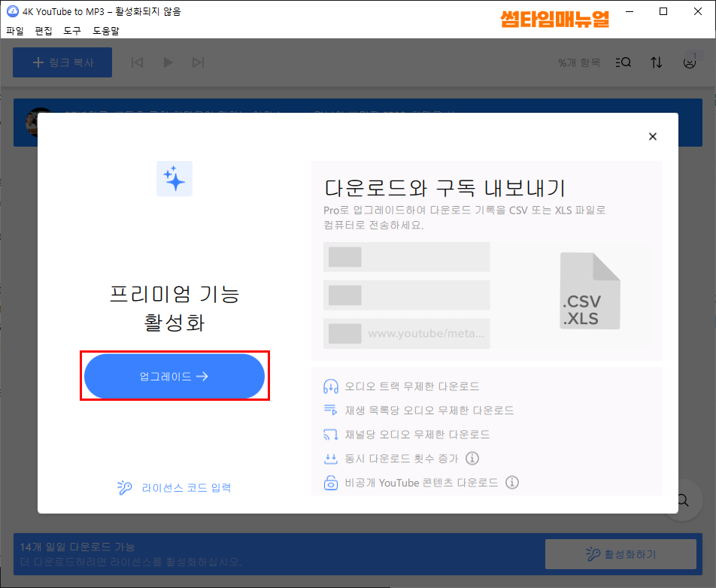This screenshot has height=588, width=716.
Task: Open the 파일 menu
Action: [x=14, y=31]
